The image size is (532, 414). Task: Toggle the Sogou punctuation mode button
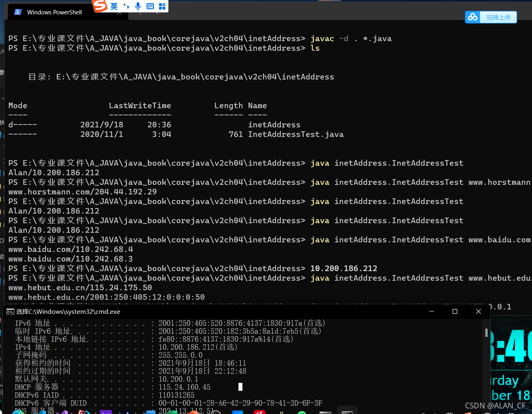point(126,6)
